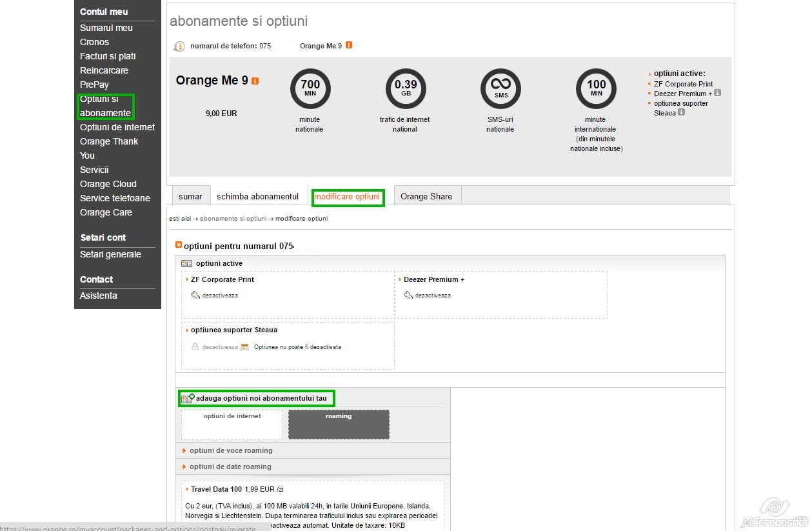Open Setari generale under Setari cont
The height and width of the screenshot is (531, 812).
pos(110,254)
